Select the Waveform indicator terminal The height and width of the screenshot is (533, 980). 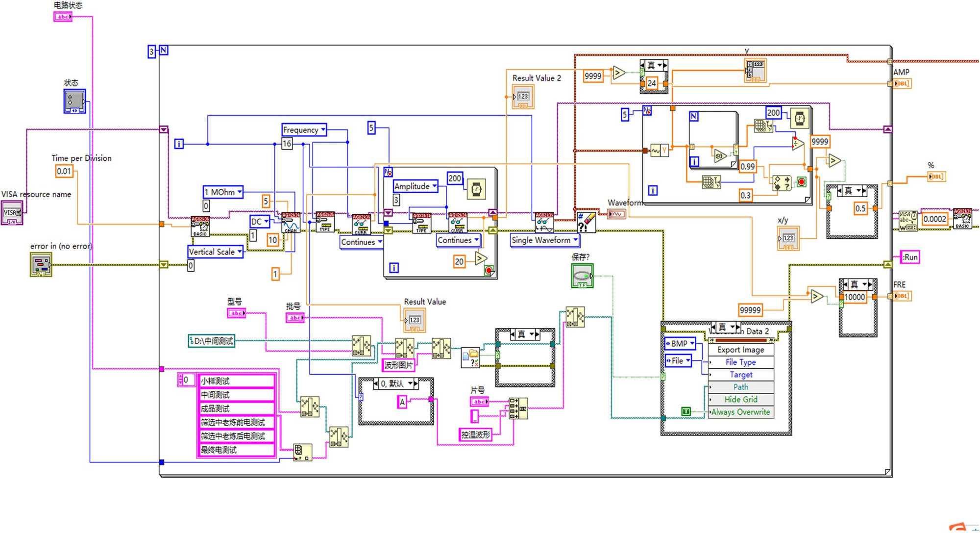616,214
